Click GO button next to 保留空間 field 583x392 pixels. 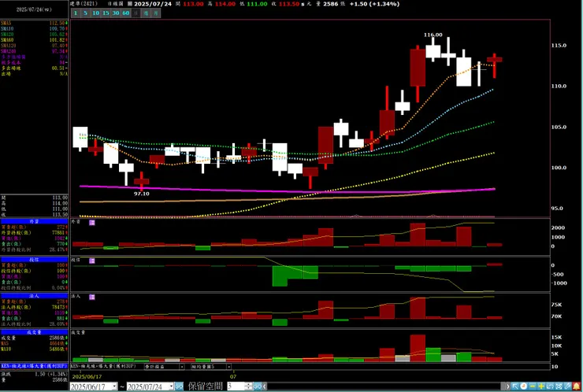[x=258, y=386]
